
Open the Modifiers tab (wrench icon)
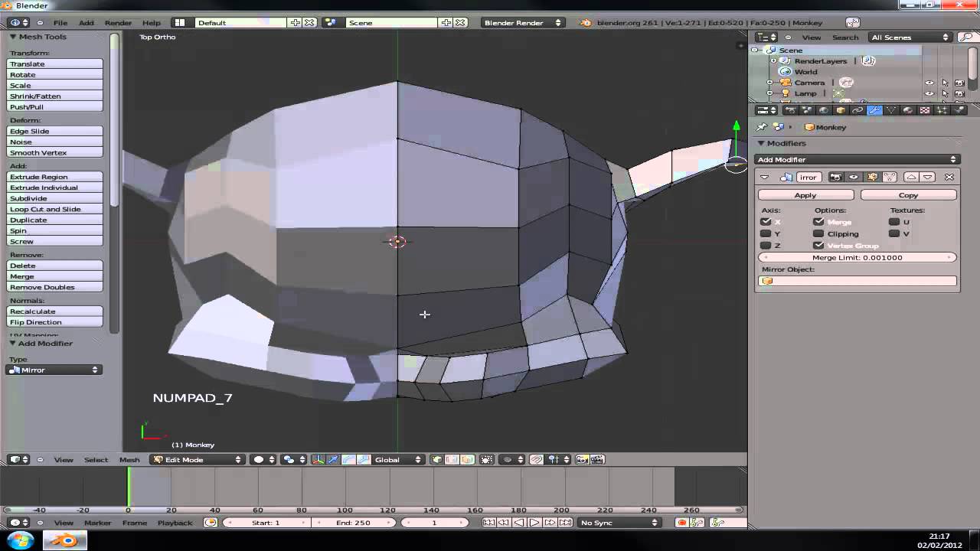(x=874, y=110)
